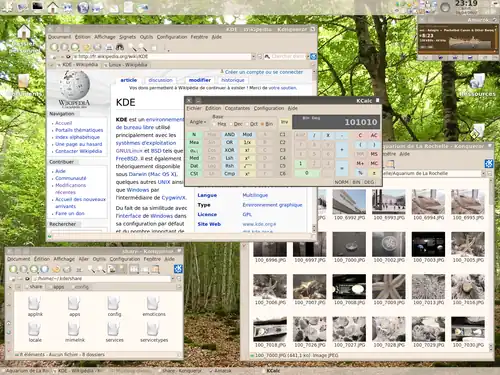Click KDE gear logo in share Konqueror window
500x375 pixels.
(178, 269)
